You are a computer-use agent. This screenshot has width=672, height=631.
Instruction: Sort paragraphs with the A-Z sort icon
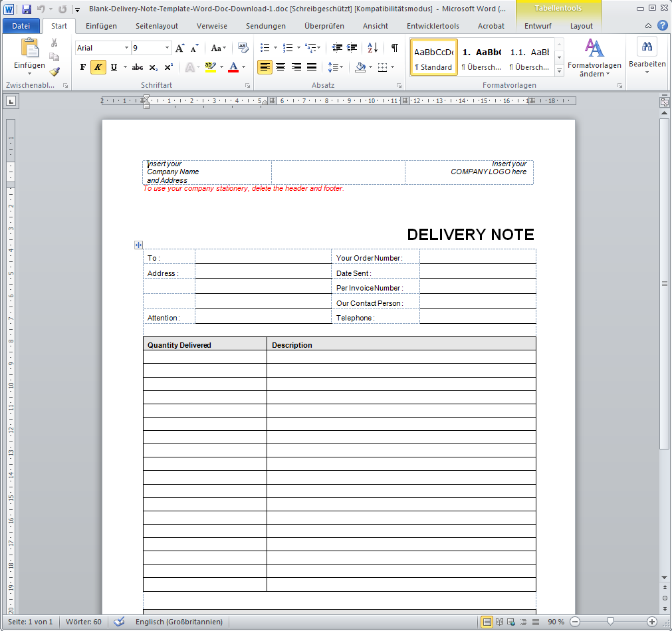[x=372, y=48]
